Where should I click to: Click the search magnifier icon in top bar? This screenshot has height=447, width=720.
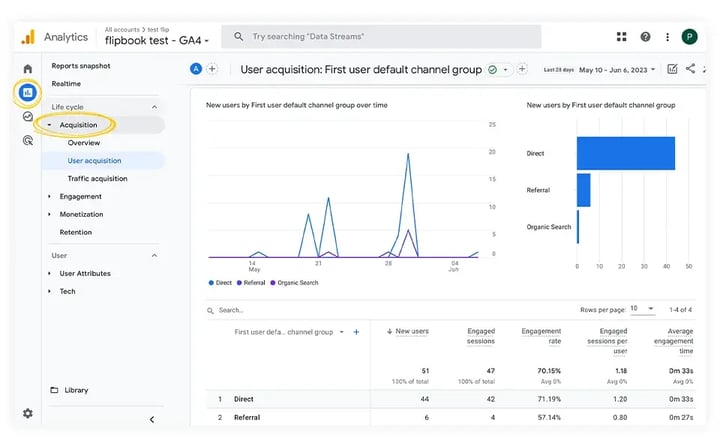(238, 36)
